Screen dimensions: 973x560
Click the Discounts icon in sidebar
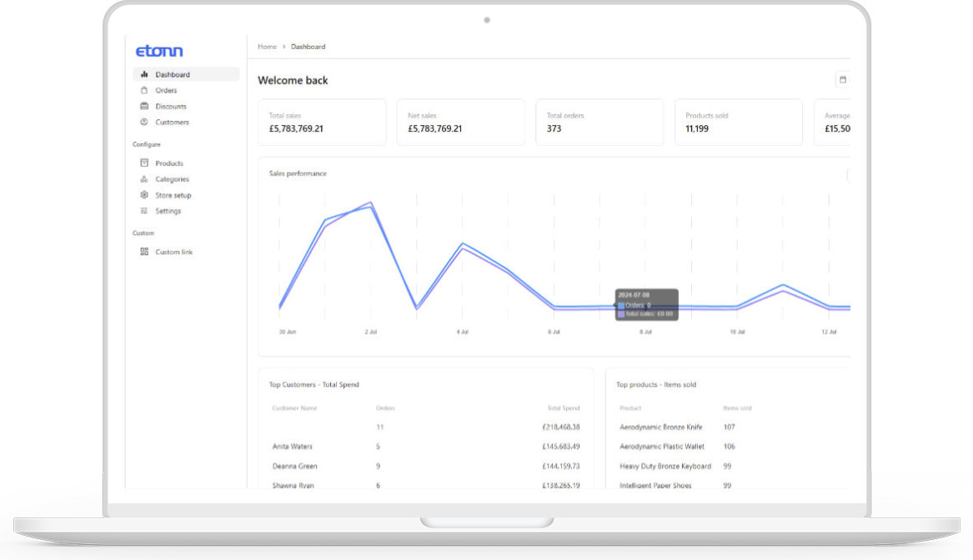(x=144, y=106)
